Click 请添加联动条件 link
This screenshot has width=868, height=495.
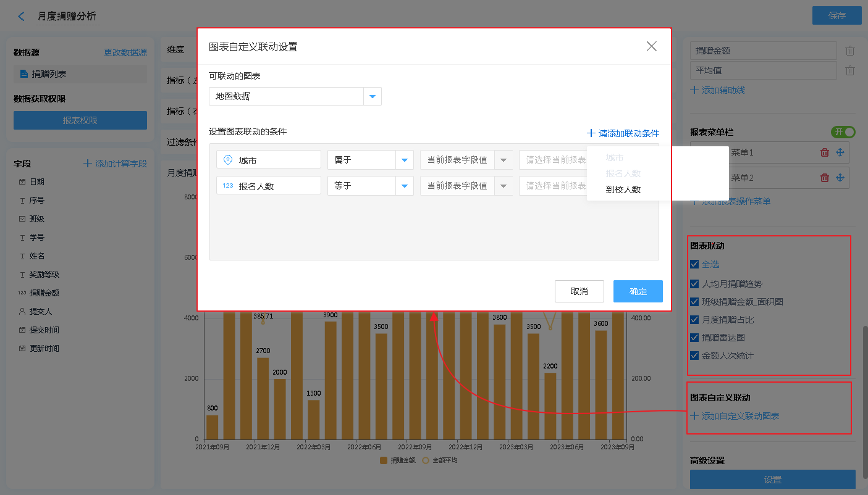(623, 133)
